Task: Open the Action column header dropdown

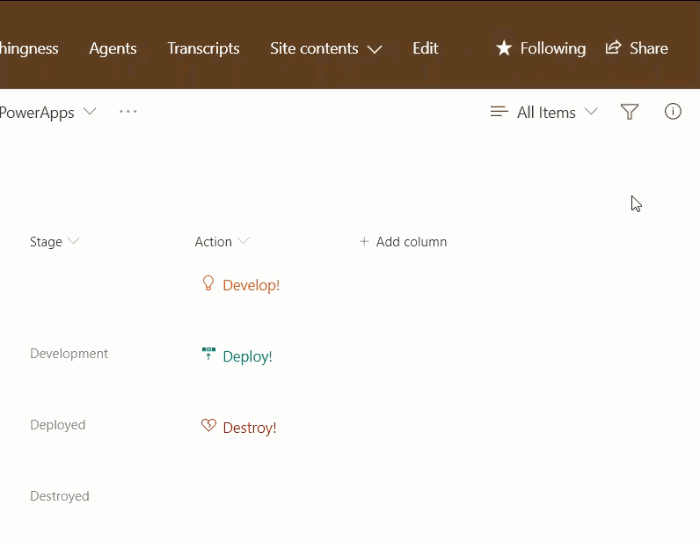Action: click(x=244, y=242)
